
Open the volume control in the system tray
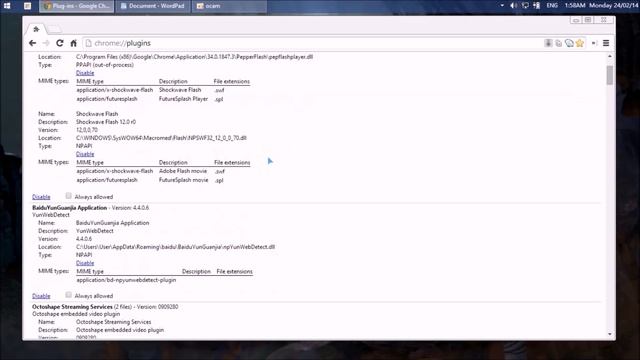pyautogui.click(x=514, y=6)
